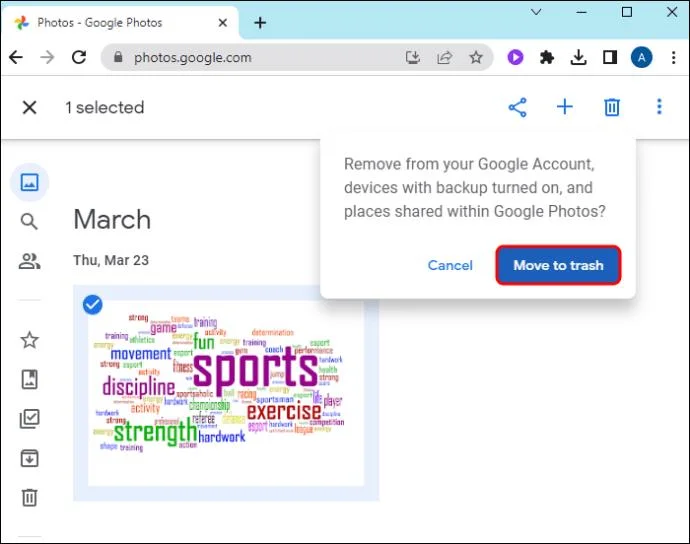Clear selection with the X icon

point(29,107)
